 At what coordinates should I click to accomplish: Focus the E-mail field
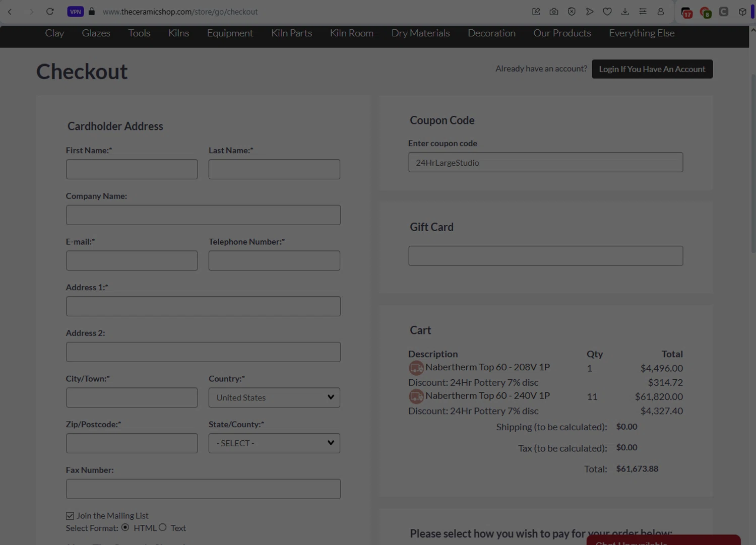click(x=132, y=260)
